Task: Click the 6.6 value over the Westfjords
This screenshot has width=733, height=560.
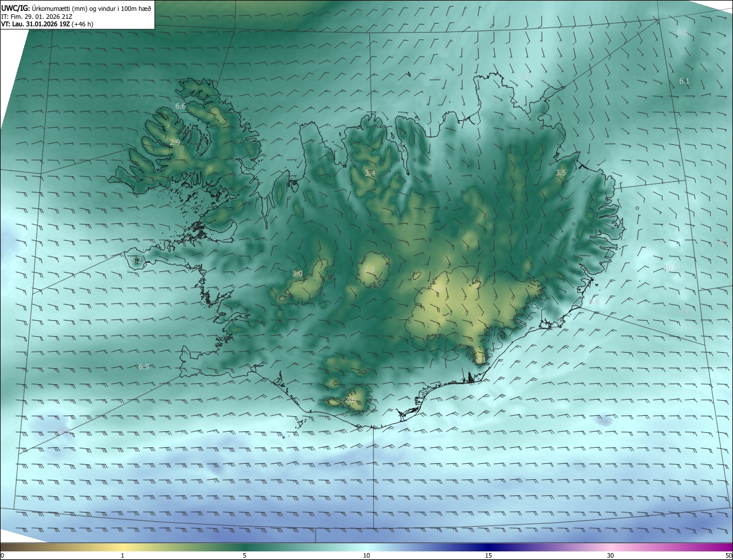Action: click(x=180, y=107)
